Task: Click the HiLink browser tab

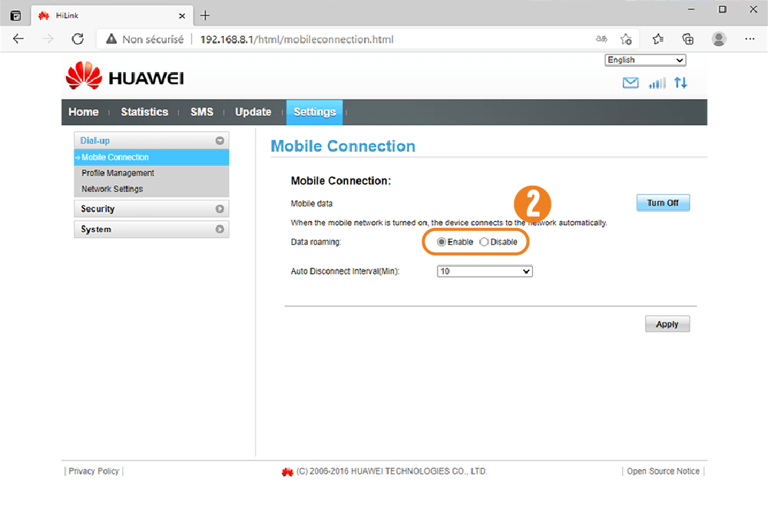Action: pos(112,15)
